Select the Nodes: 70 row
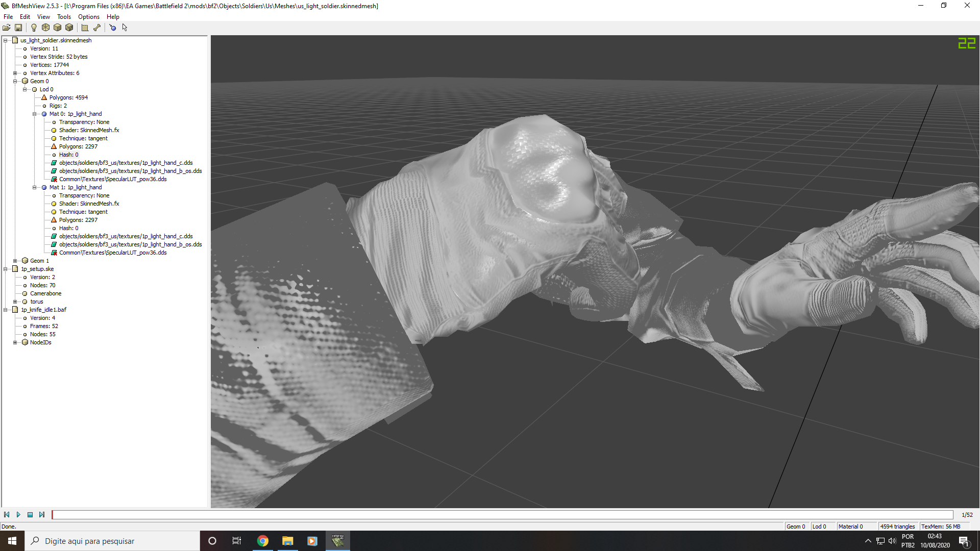 [x=42, y=285]
